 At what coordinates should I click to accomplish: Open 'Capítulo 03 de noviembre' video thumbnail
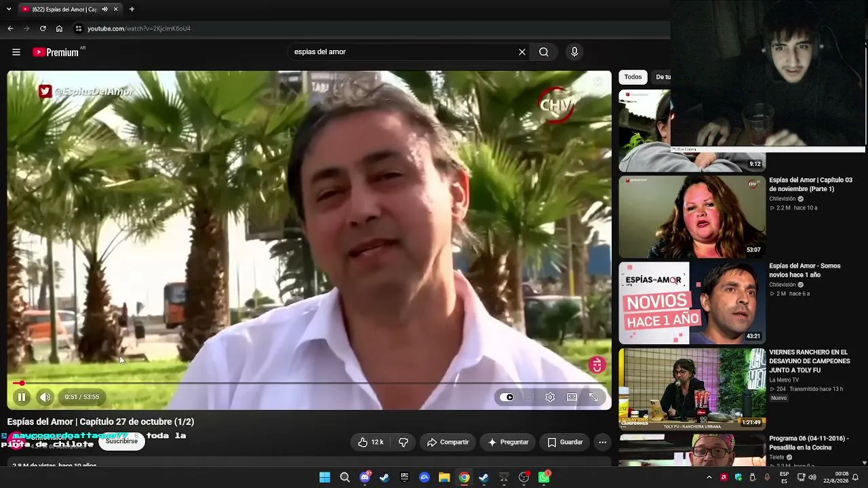click(x=692, y=217)
